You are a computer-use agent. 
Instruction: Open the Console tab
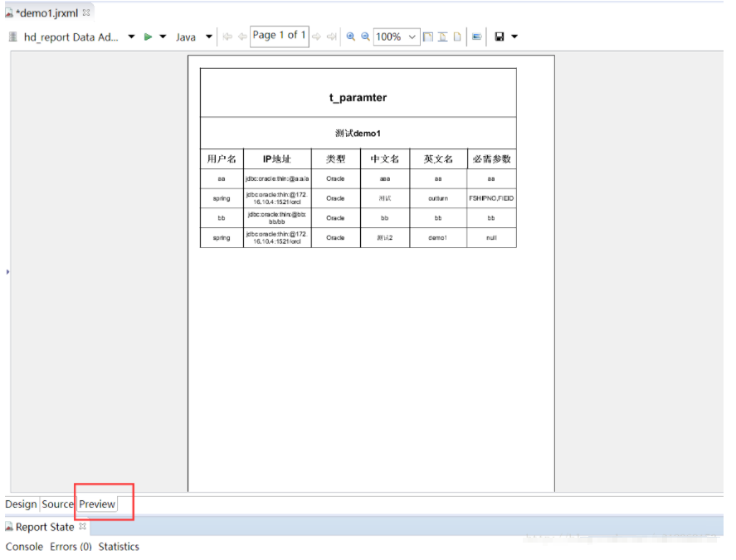(x=24, y=547)
